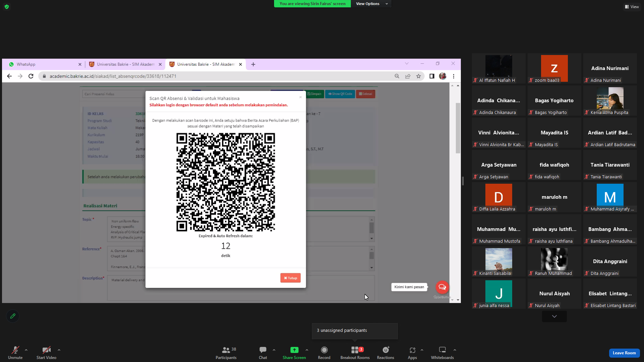Expand chat options caret
This screenshot has width=644, height=362.
(274, 350)
